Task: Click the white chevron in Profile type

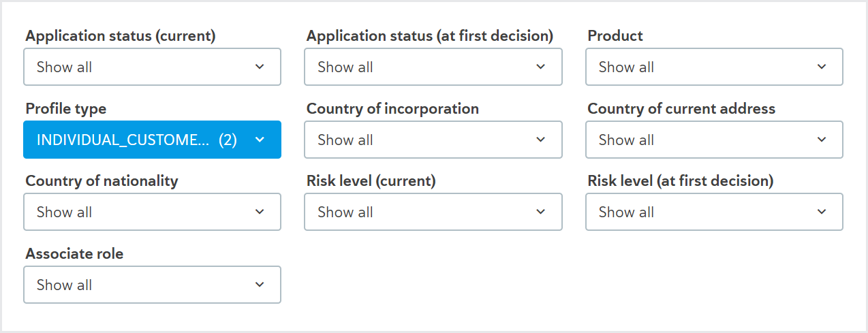Action: click(x=260, y=140)
